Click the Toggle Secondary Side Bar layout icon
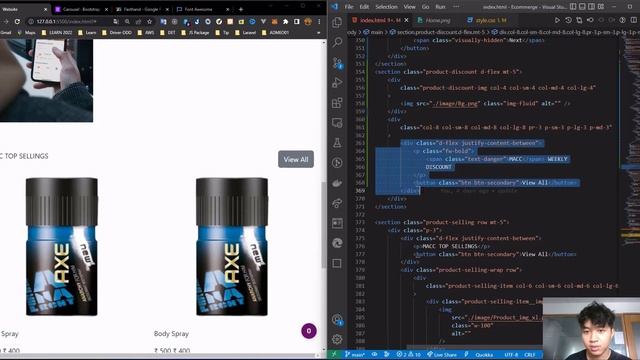Viewport: 640px width, 360px height. [591, 7]
